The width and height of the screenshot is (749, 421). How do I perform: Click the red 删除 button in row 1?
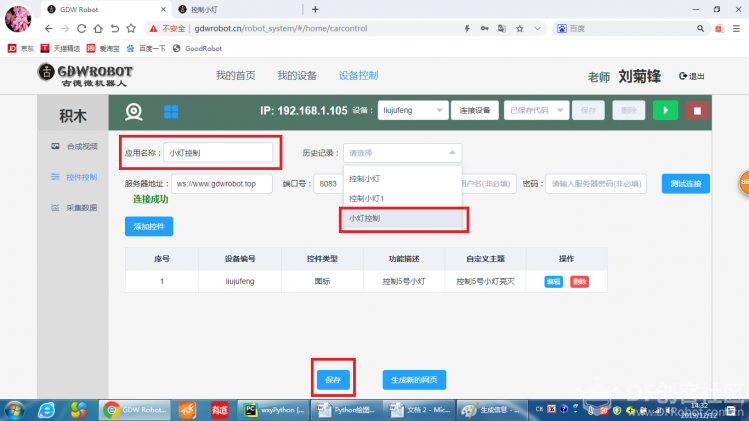579,281
